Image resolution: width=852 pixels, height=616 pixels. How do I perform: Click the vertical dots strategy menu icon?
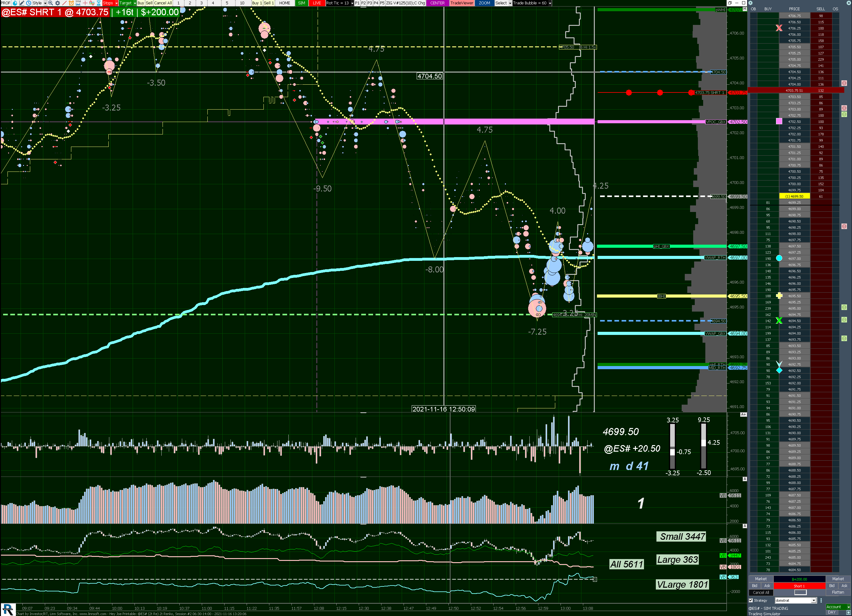click(821, 601)
